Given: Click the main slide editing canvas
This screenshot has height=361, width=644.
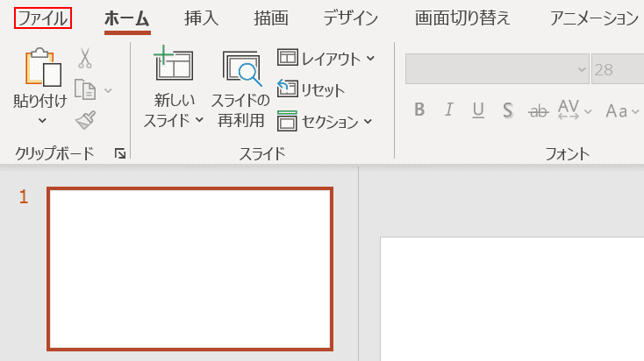Looking at the screenshot, I should coord(512,299).
